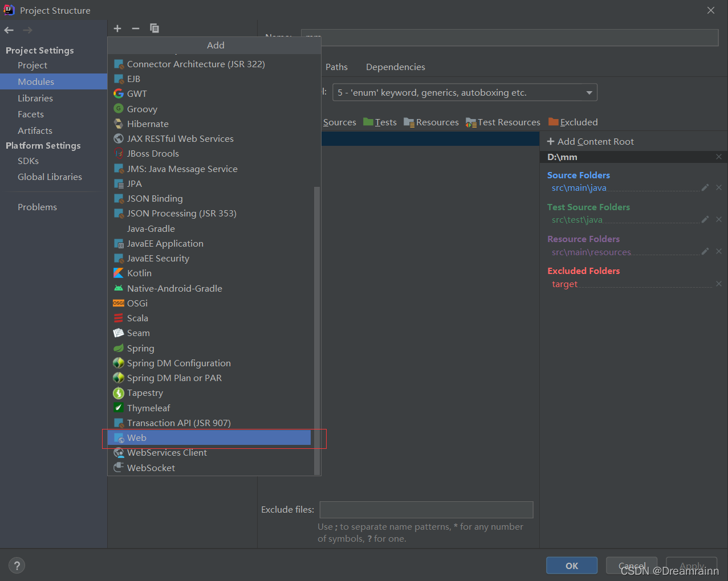
Task: Click the Spring leaf icon
Action: (119, 348)
